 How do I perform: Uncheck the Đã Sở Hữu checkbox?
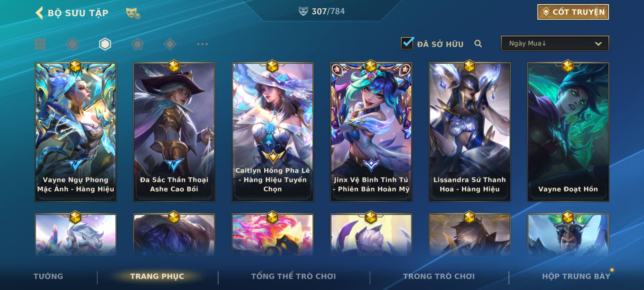click(407, 43)
